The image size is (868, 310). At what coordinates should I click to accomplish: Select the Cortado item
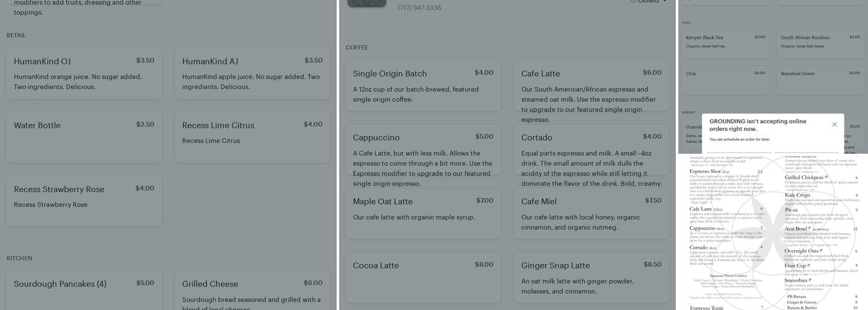click(x=591, y=149)
